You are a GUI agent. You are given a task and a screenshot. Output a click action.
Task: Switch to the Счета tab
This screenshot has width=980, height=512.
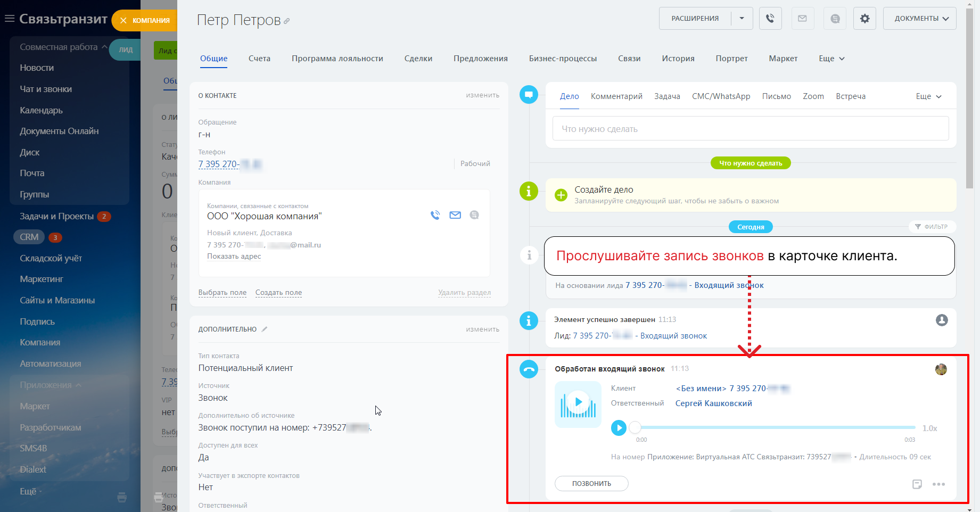[259, 59]
